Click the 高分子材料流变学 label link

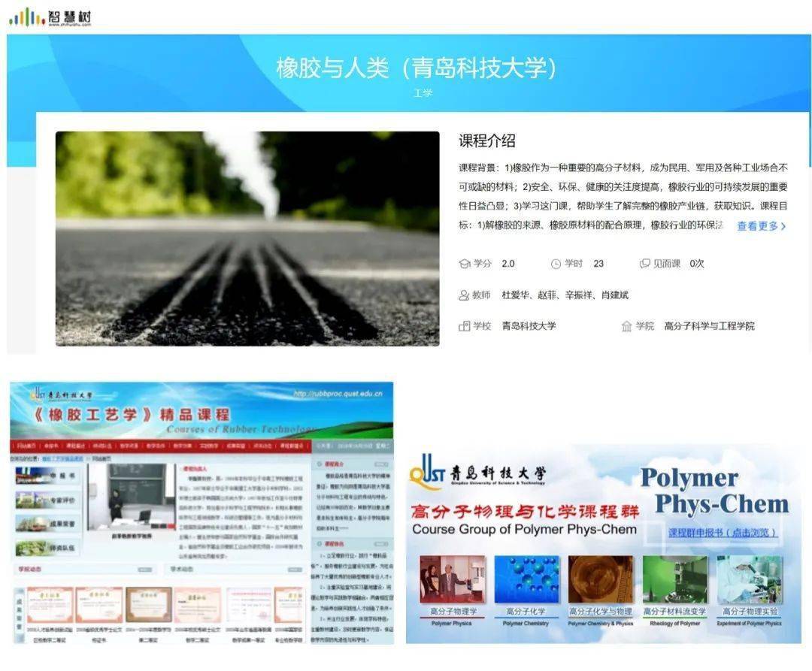(674, 612)
